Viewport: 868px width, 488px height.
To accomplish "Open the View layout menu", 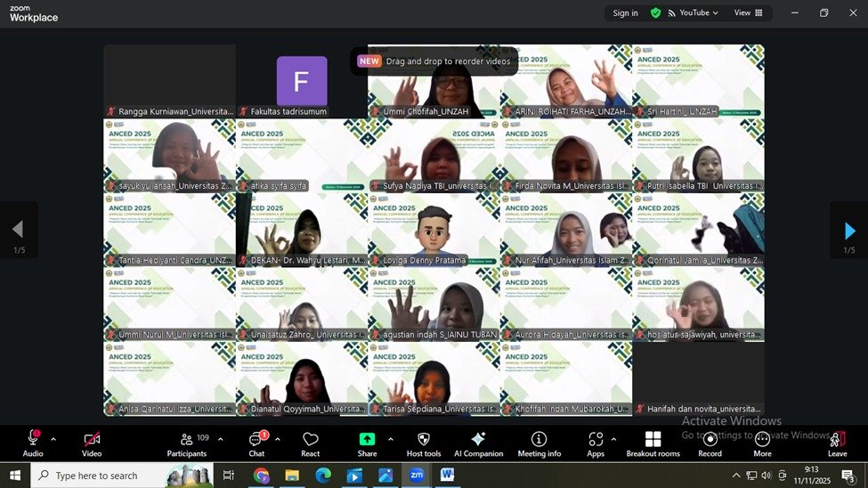I will tap(748, 13).
